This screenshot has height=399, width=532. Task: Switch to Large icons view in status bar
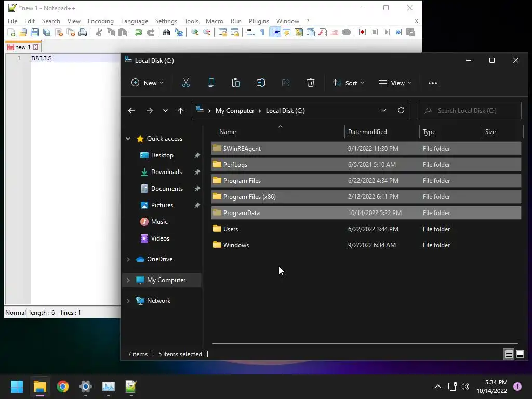[x=520, y=354]
